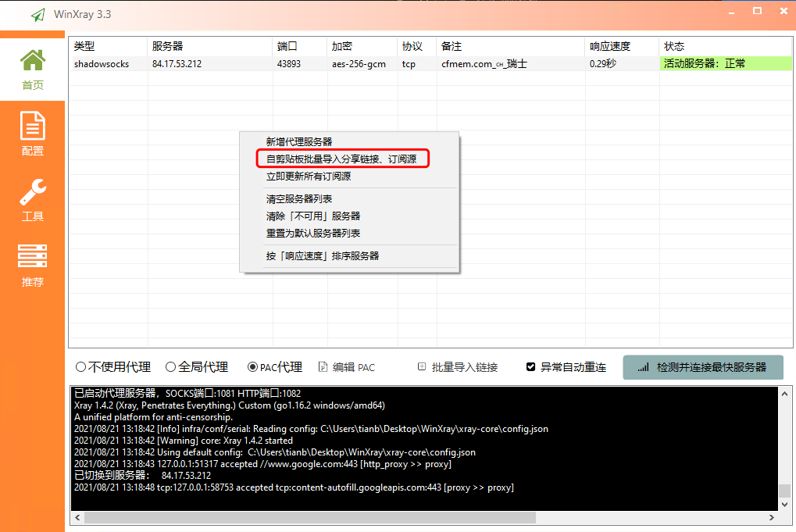Choose 重置为默认服务器列表 menu entry
Screen dimensions: 796x532
pyautogui.click(x=313, y=233)
